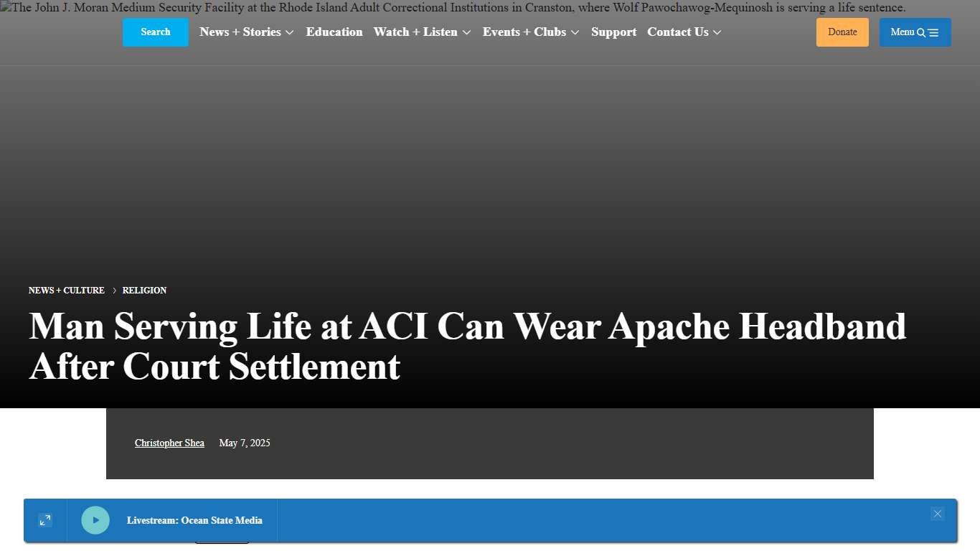Expand the Events + Clubs dropdown
Screen dimensions: 980x551
click(x=530, y=32)
